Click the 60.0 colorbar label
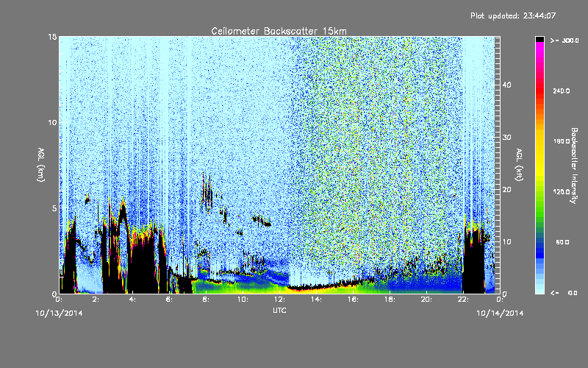The height and width of the screenshot is (368, 588). pos(562,242)
